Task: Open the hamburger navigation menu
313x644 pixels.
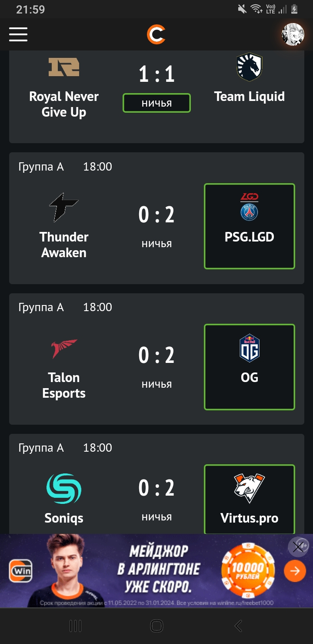Action: [x=18, y=34]
